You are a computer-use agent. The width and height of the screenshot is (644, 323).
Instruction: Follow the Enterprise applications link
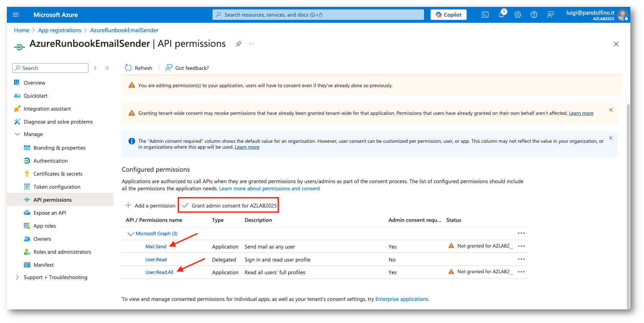click(402, 299)
